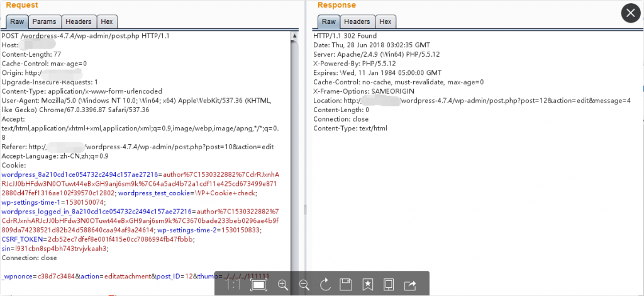This screenshot has height=296, width=644.
Task: Click the 'sin=' cookie line
Action: 55,248
